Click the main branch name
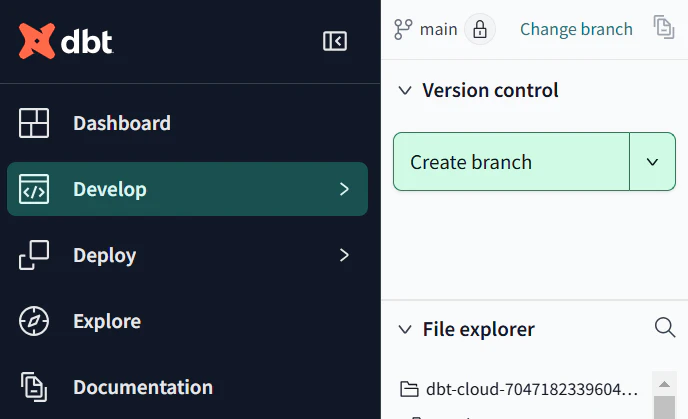 (438, 30)
